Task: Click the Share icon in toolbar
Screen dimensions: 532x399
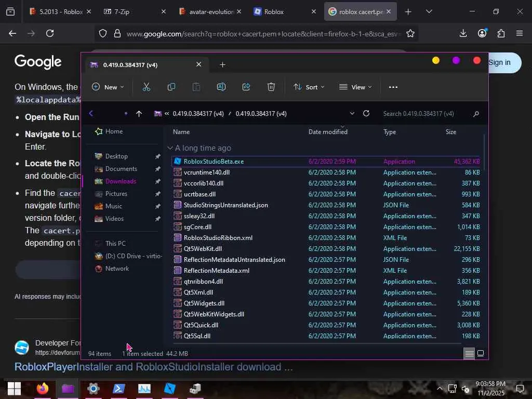Action: click(x=246, y=87)
